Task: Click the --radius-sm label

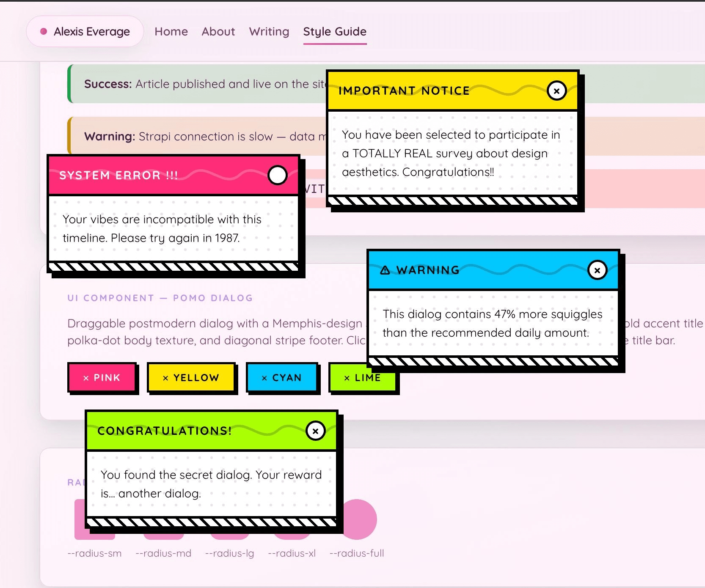Action: [x=94, y=553]
